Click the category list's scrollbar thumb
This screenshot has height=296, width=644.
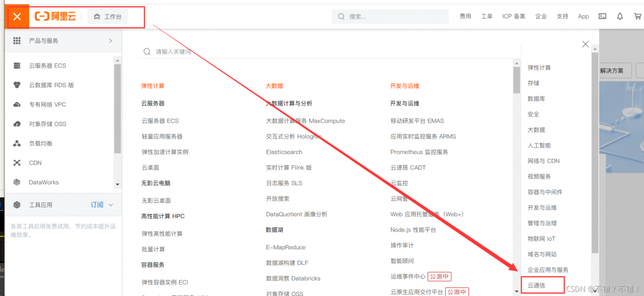pos(595,152)
